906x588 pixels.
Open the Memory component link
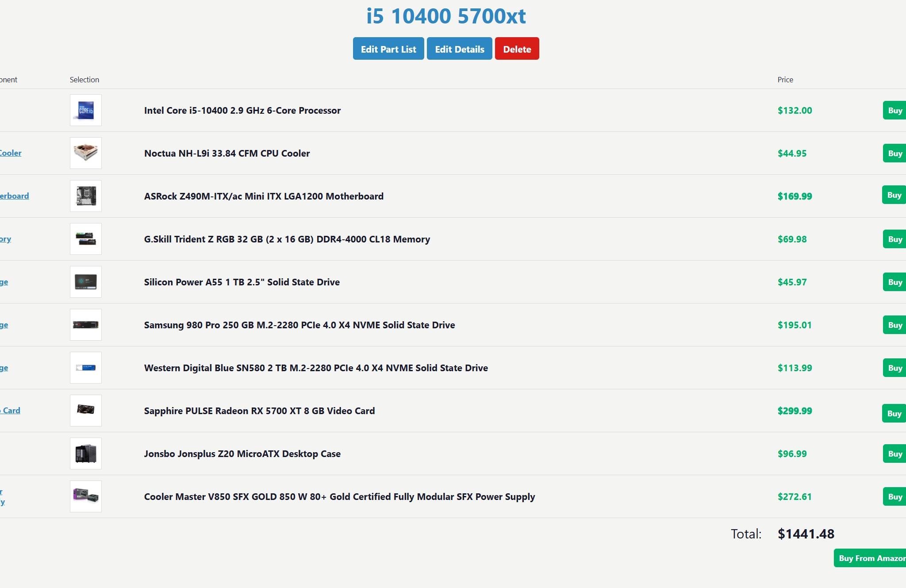pyautogui.click(x=5, y=239)
